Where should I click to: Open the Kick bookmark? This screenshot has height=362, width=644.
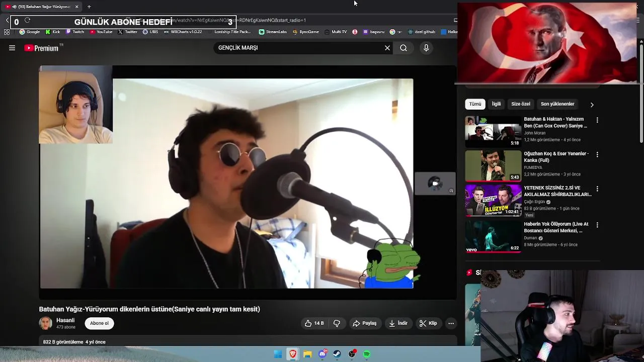click(52, 32)
